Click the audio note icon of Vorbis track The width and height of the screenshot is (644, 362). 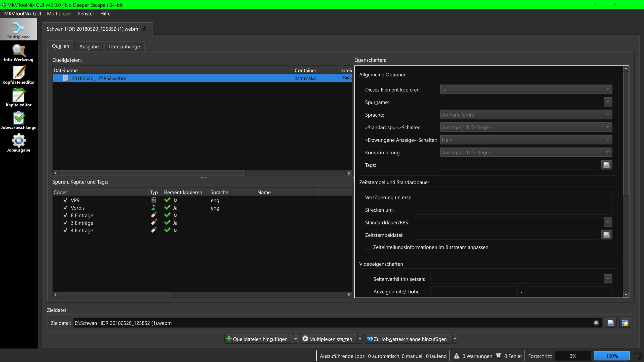click(x=154, y=208)
